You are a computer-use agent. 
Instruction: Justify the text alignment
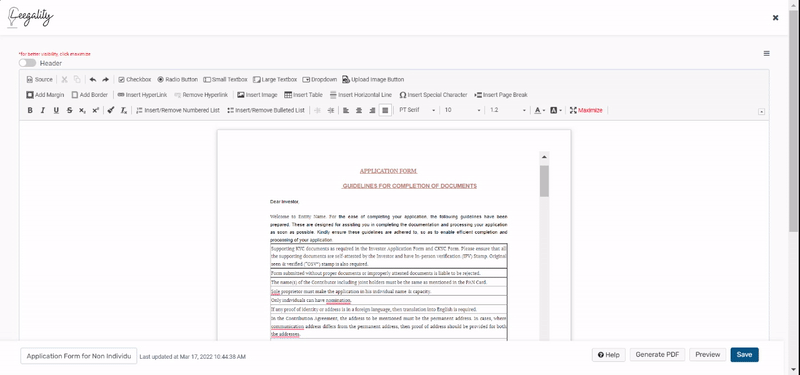(x=385, y=110)
